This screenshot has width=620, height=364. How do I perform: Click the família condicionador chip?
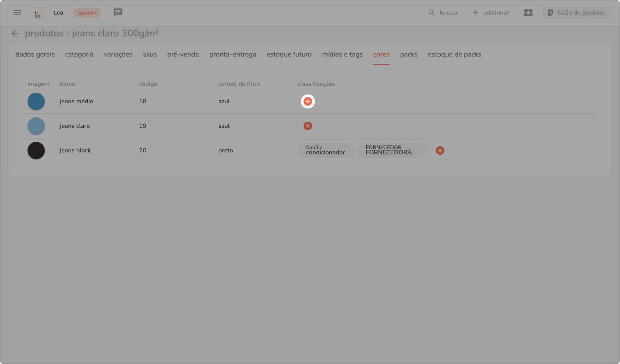pos(325,150)
